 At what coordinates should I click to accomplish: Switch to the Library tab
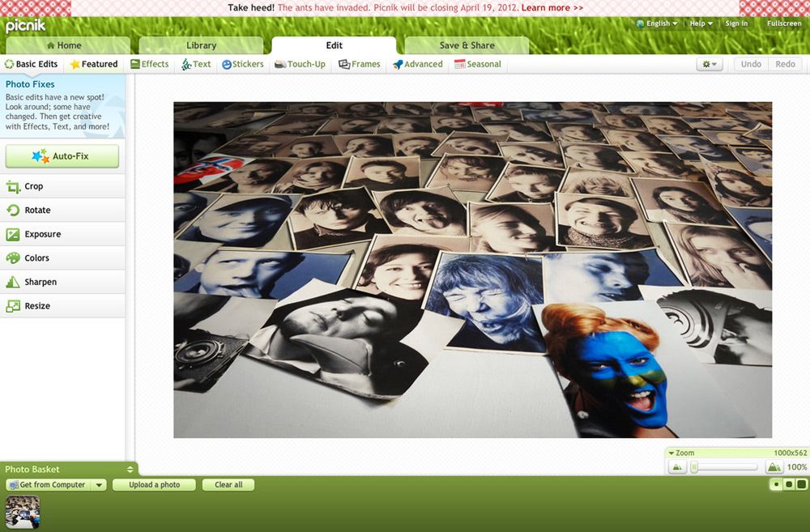pos(201,45)
